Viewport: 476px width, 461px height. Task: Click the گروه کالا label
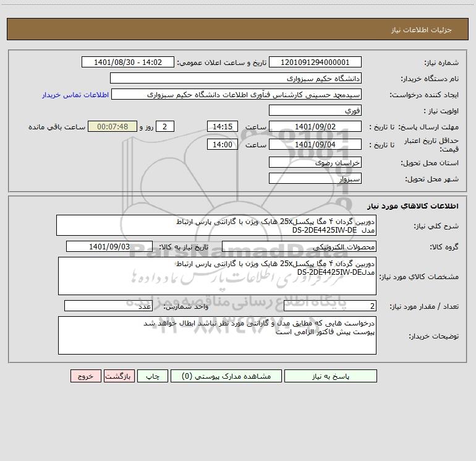pos(444,247)
